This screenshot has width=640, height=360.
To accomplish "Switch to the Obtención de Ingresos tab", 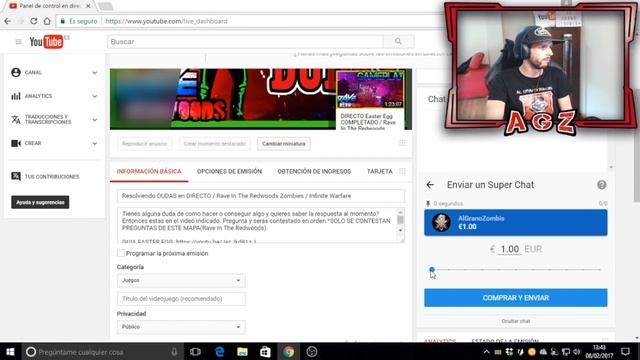I will (x=314, y=171).
